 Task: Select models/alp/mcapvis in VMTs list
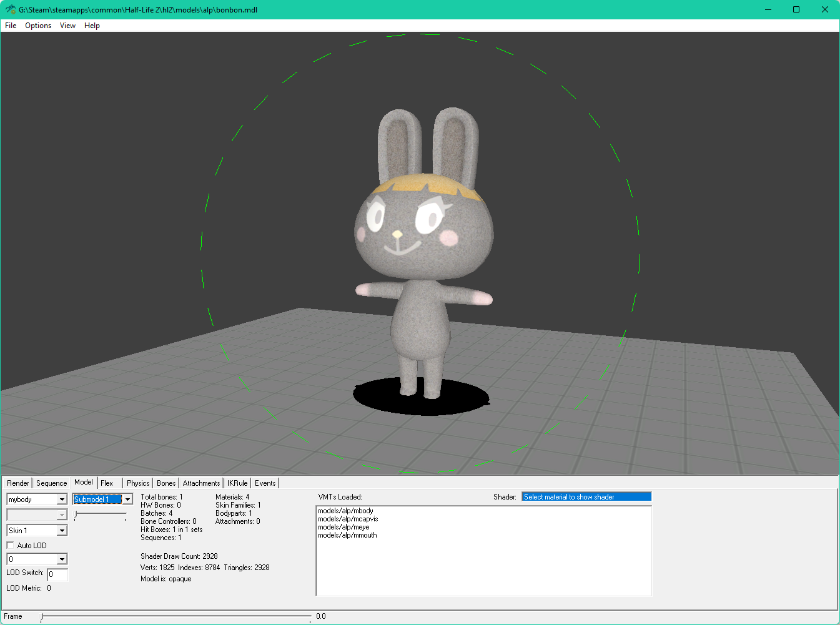348,519
